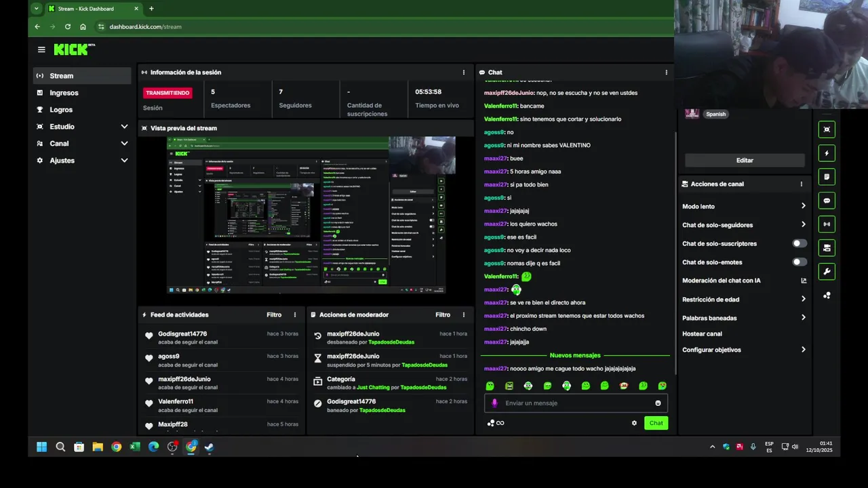
Task: Reload the page with browser refresh button
Action: coord(67,26)
